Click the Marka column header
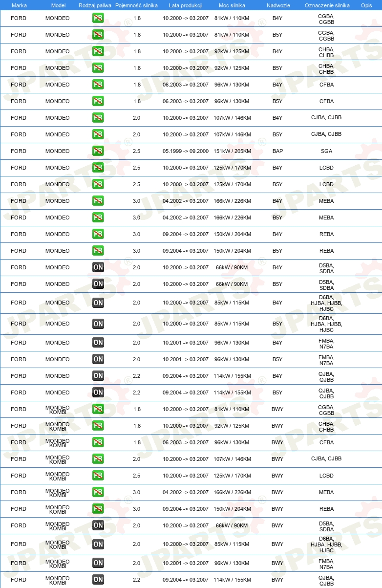The width and height of the screenshot is (382, 588). (x=19, y=5)
